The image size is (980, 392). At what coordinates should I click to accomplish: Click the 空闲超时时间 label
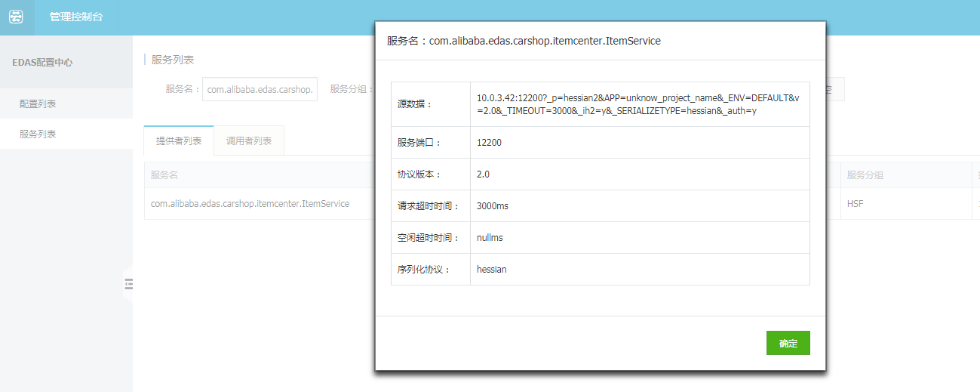click(x=428, y=237)
